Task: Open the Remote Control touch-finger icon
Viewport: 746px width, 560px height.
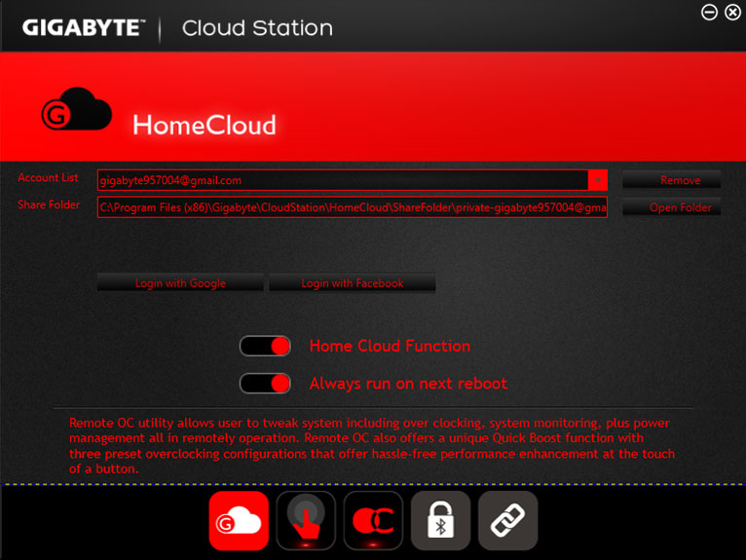Action: [x=306, y=520]
